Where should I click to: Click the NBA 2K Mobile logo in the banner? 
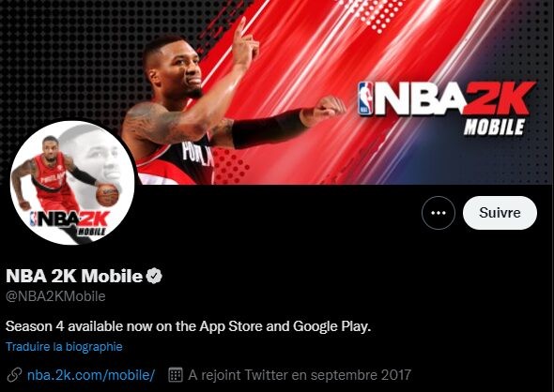(x=447, y=108)
